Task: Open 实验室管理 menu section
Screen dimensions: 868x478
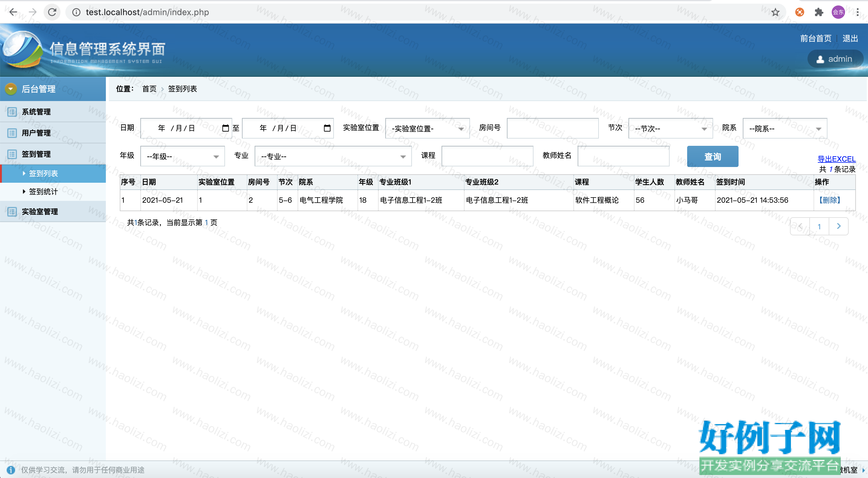Action: (x=53, y=211)
